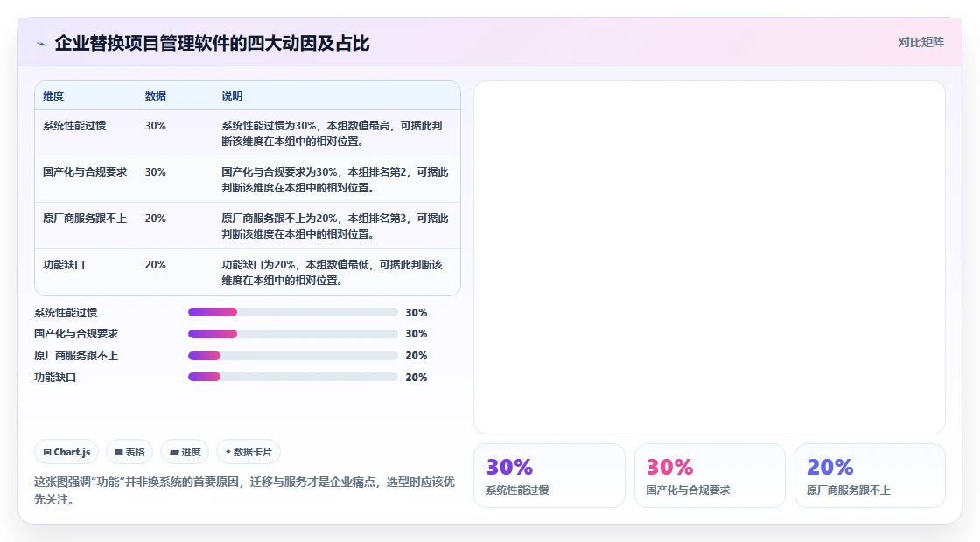Click the bold 20% after 原厂商服务跟不上 bar
Screen dimensions: 980x542
416,356
